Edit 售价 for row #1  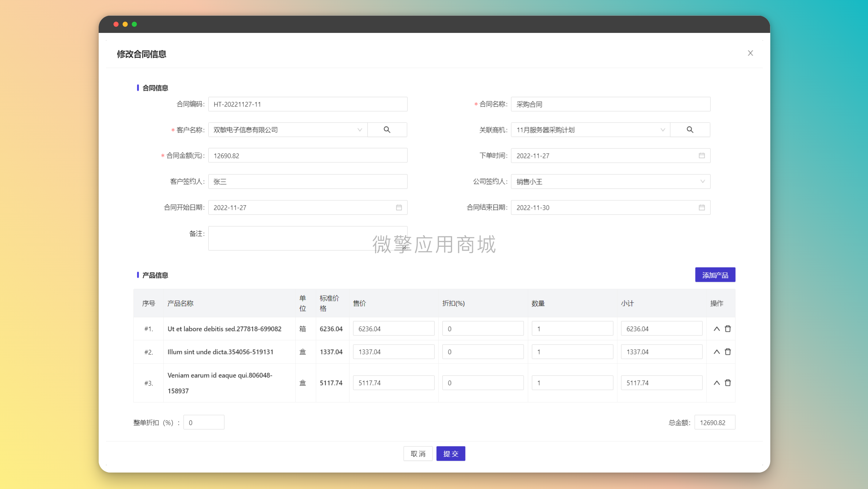[x=394, y=329]
